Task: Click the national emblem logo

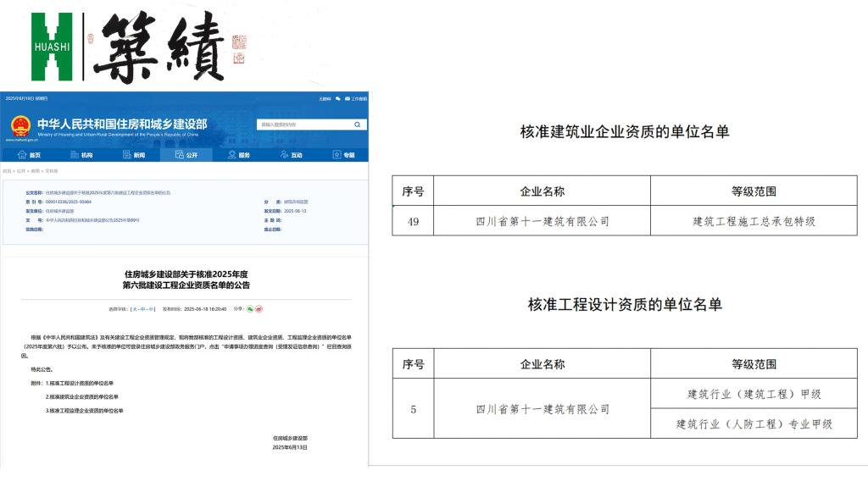Action: point(19,128)
